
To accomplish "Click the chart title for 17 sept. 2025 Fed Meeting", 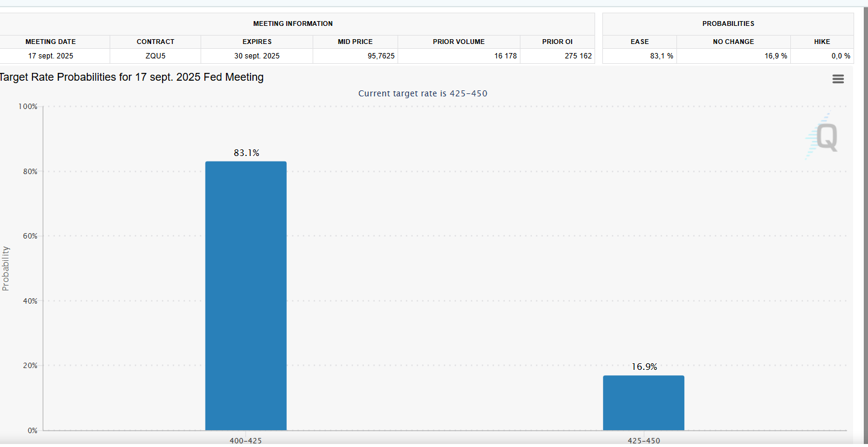I will click(x=131, y=77).
